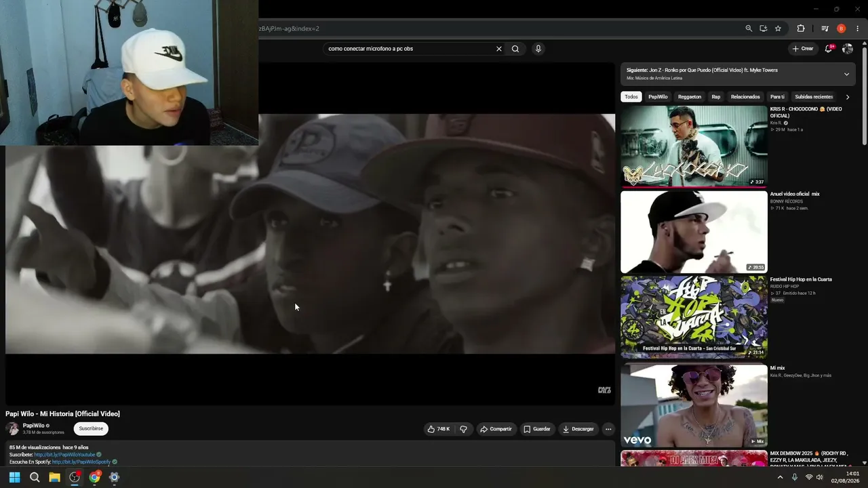Click 'Festival Hip Hop en la Cuarta' title
868x488 pixels.
point(801,279)
